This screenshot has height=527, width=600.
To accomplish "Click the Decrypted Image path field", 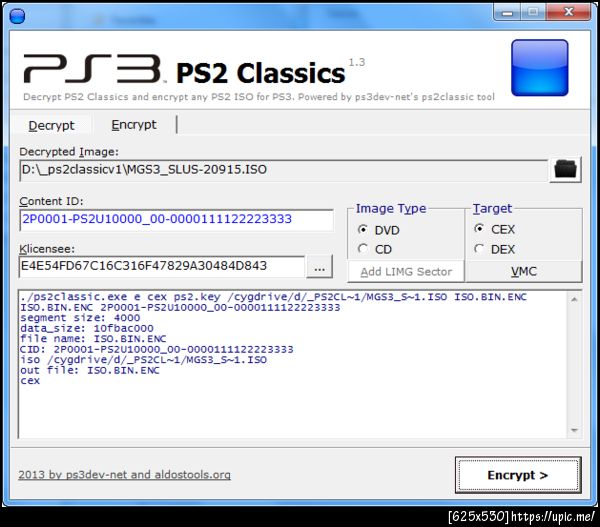I will (x=284, y=170).
